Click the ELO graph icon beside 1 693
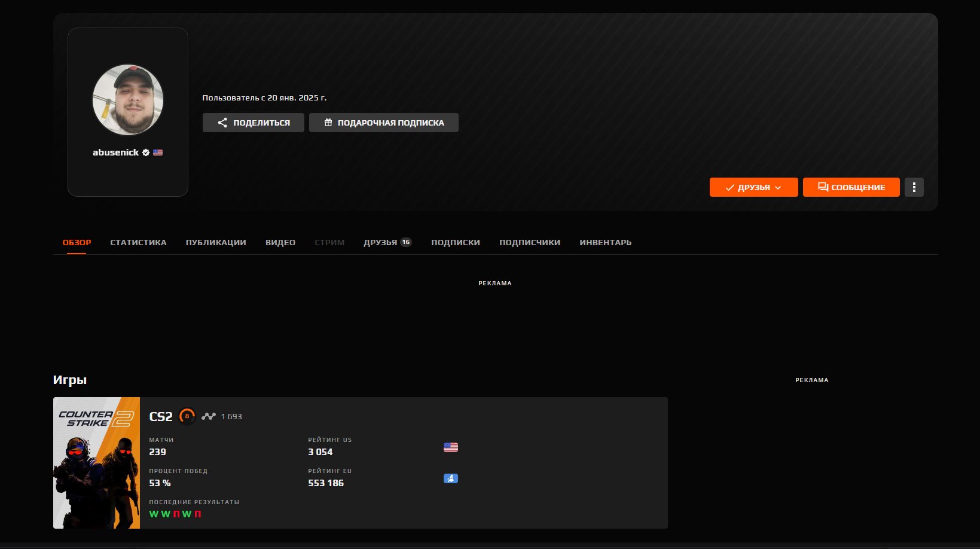980x549 pixels. pyautogui.click(x=209, y=416)
